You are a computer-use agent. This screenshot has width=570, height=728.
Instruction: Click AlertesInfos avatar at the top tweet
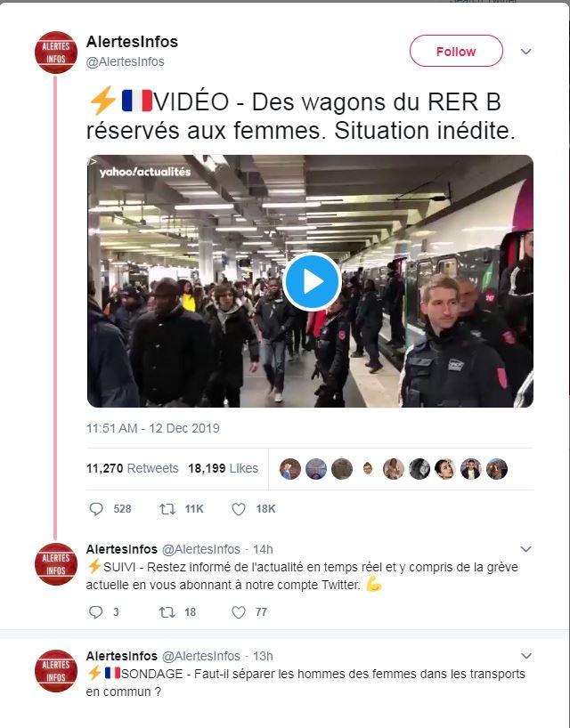point(56,53)
